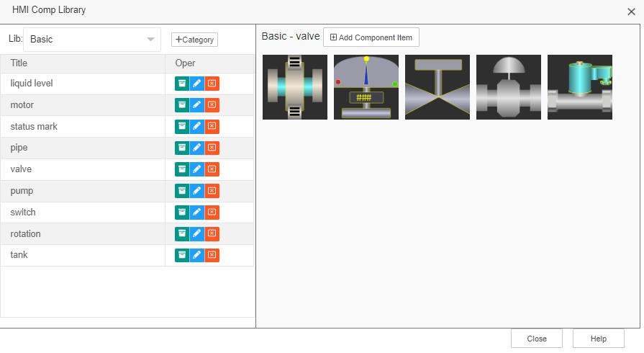This screenshot has width=644, height=353.
Task: Select the flanged pipe valve thumbnail
Action: [295, 87]
